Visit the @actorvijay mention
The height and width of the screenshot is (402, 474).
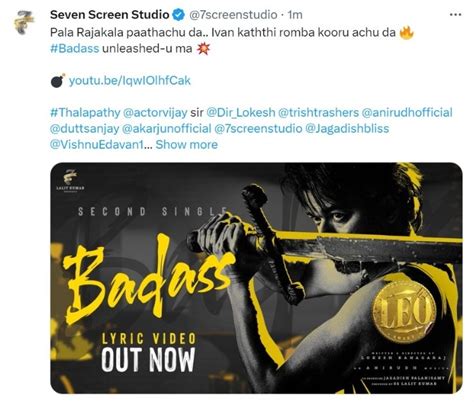(155, 112)
